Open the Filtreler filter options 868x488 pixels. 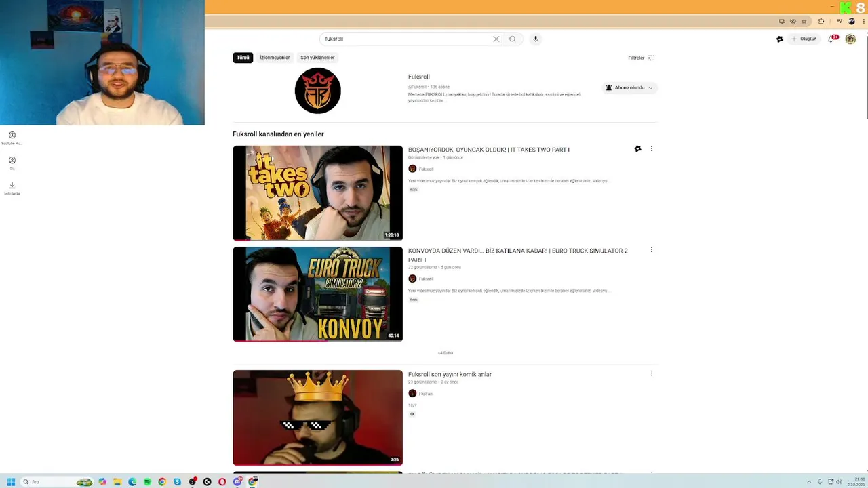click(641, 58)
